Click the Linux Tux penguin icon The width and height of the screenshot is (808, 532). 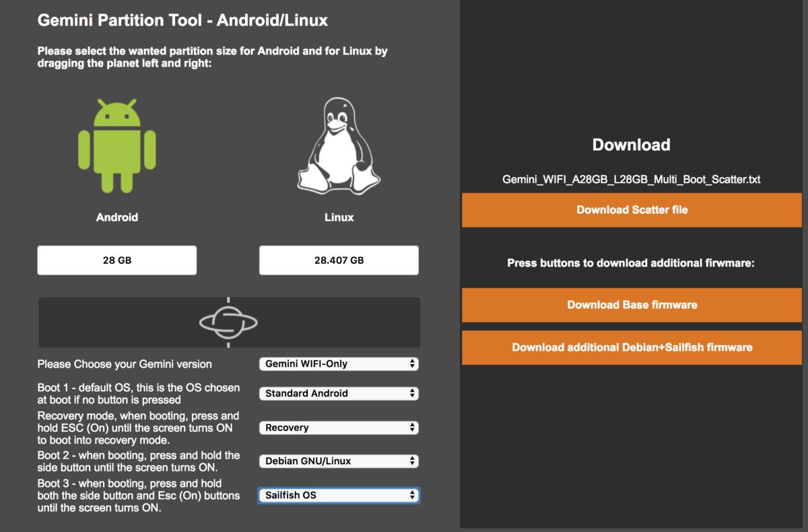(x=339, y=146)
